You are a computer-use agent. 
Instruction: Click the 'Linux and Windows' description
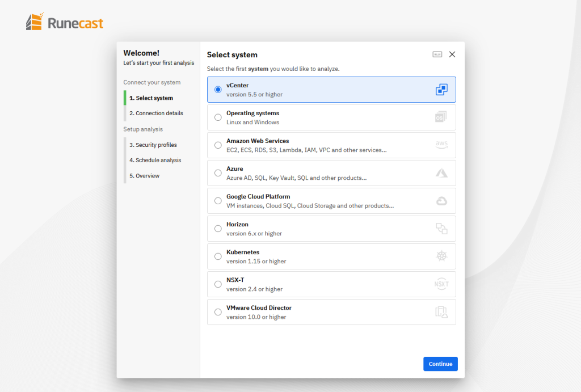[x=252, y=123]
